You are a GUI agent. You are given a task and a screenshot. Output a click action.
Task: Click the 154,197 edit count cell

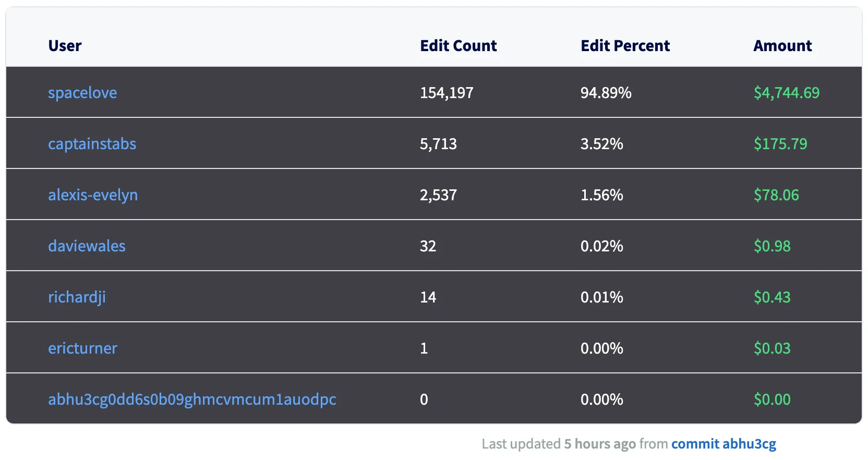point(447,93)
